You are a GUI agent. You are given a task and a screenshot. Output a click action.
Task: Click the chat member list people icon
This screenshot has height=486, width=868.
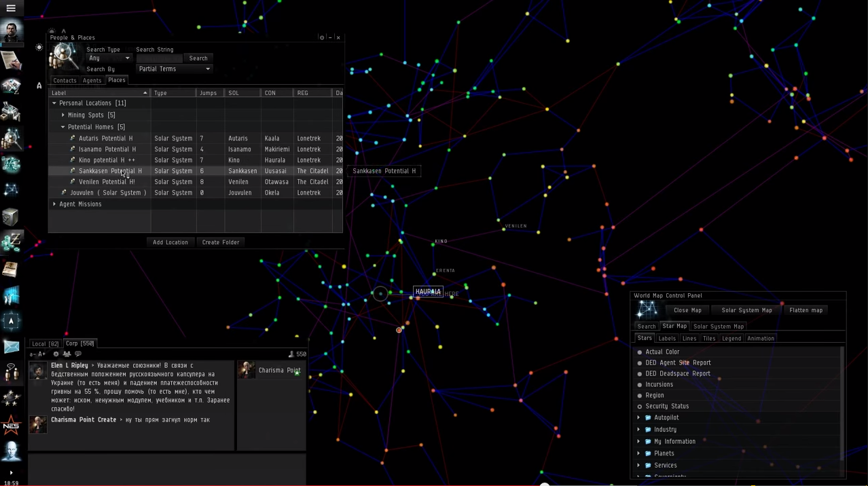pyautogui.click(x=67, y=354)
